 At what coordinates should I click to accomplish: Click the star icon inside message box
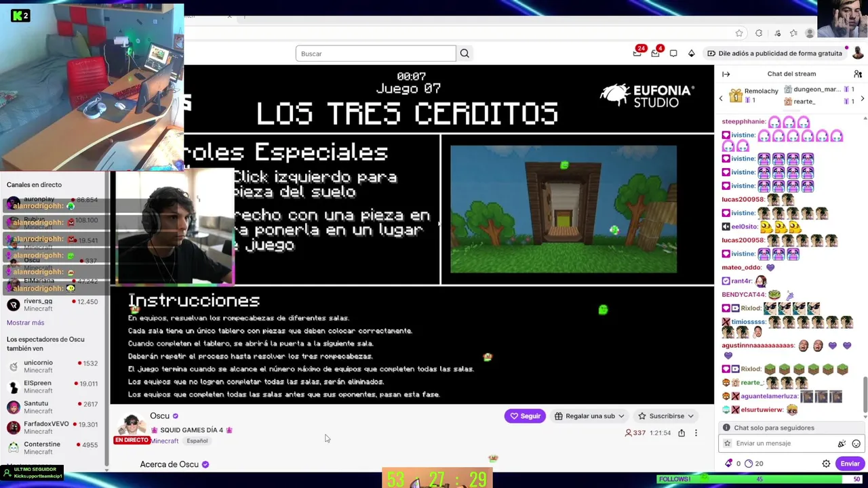[728, 444]
